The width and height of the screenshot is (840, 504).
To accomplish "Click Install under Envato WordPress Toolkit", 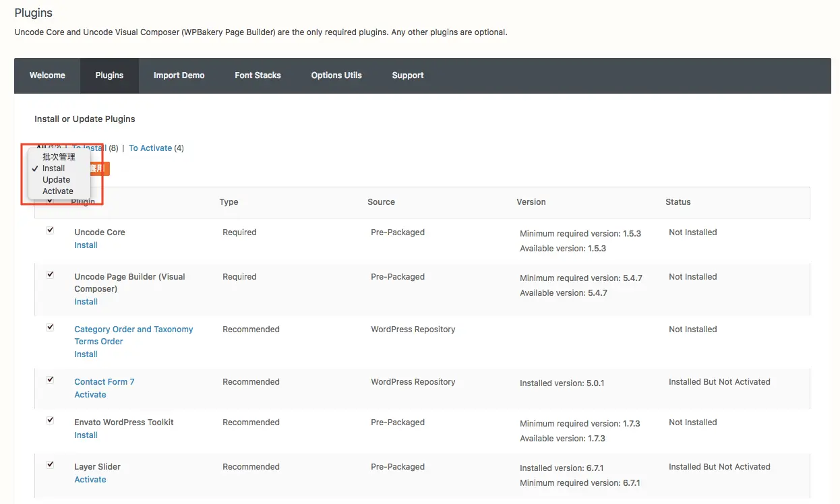I will (86, 435).
